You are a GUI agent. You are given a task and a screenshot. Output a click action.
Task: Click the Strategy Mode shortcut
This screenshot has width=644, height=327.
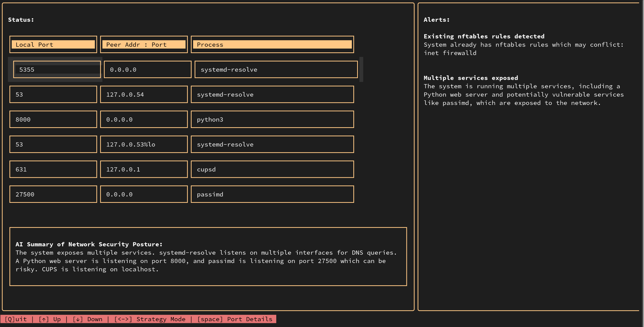[150, 319]
